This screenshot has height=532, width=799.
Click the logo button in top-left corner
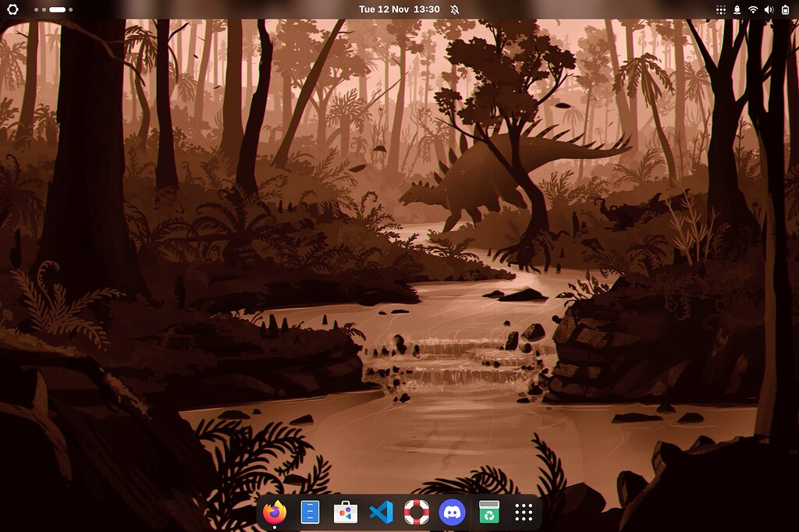pos(14,9)
